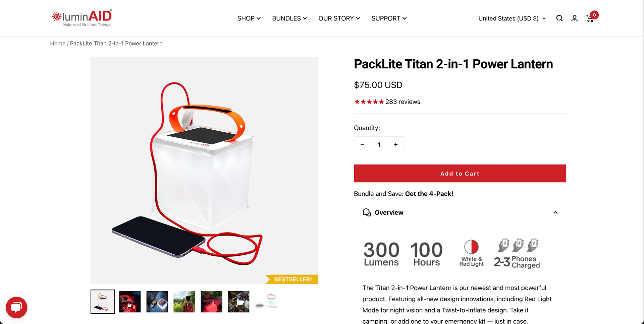Click the Add to Cart button

click(x=460, y=174)
